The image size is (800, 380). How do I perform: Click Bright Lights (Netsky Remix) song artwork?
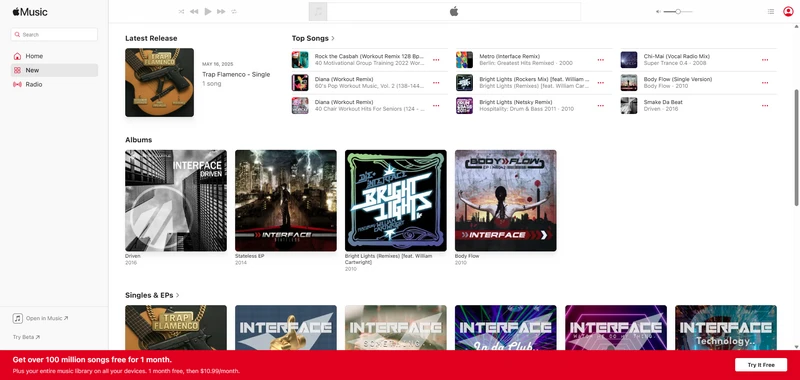click(x=464, y=106)
